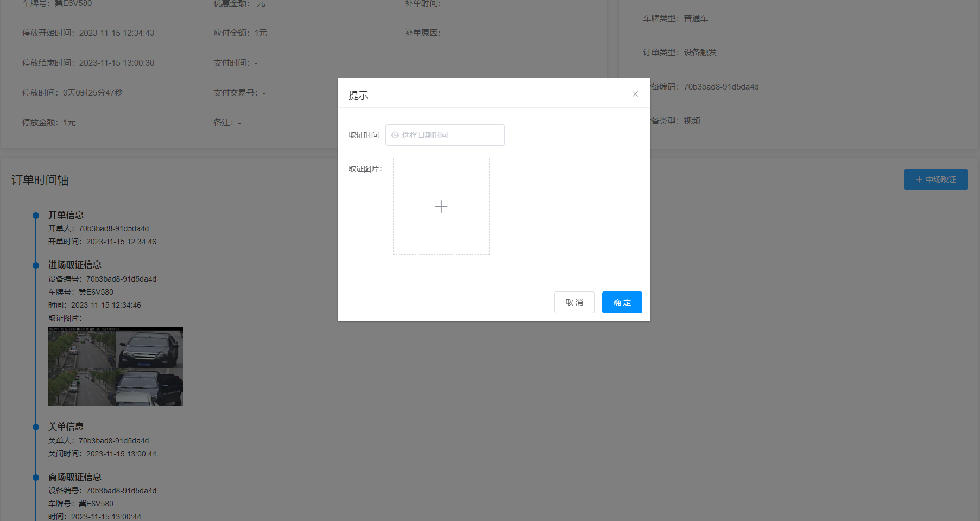980x521 pixels.
Task: Click the 取证时间 label in dialog
Action: pos(363,135)
